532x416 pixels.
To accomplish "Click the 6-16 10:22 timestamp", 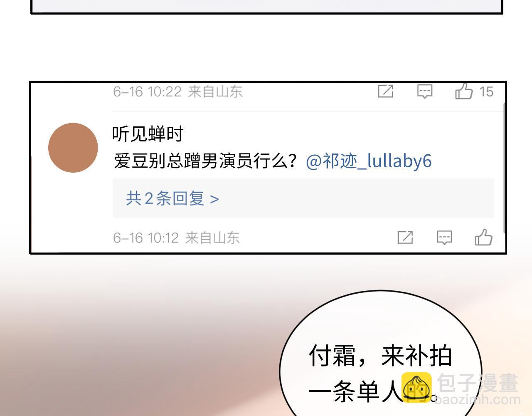I will [x=147, y=92].
